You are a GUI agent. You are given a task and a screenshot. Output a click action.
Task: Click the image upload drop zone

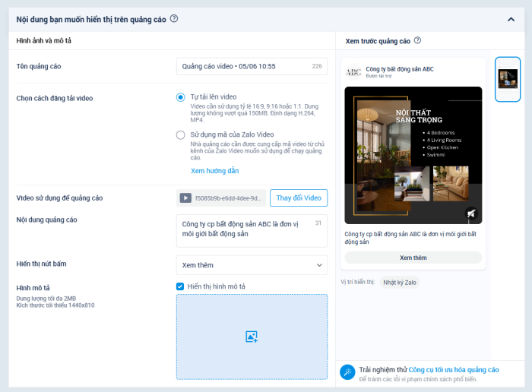[x=252, y=337]
